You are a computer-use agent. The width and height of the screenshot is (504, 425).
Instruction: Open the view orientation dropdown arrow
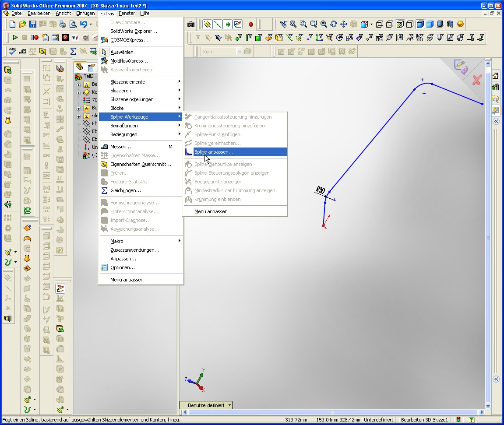pos(372,25)
